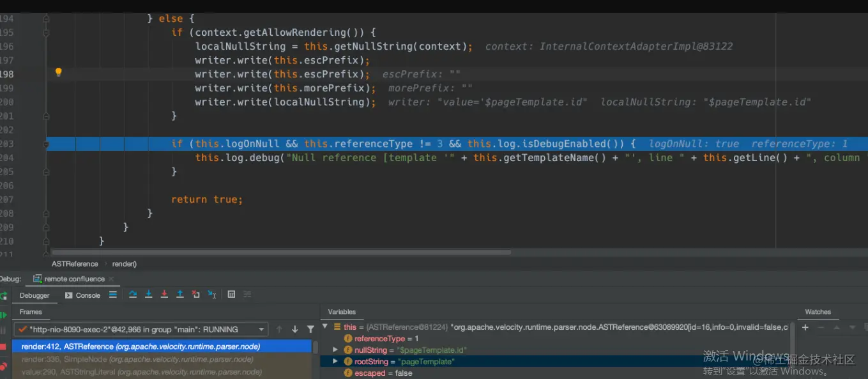Toggle fold marker at line 205

pyautogui.click(x=46, y=172)
